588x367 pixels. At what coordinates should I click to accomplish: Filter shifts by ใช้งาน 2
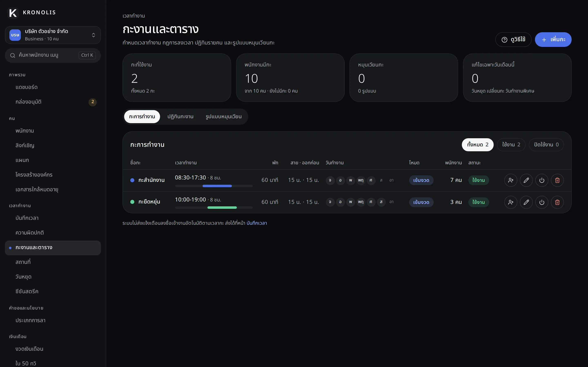[x=511, y=145]
